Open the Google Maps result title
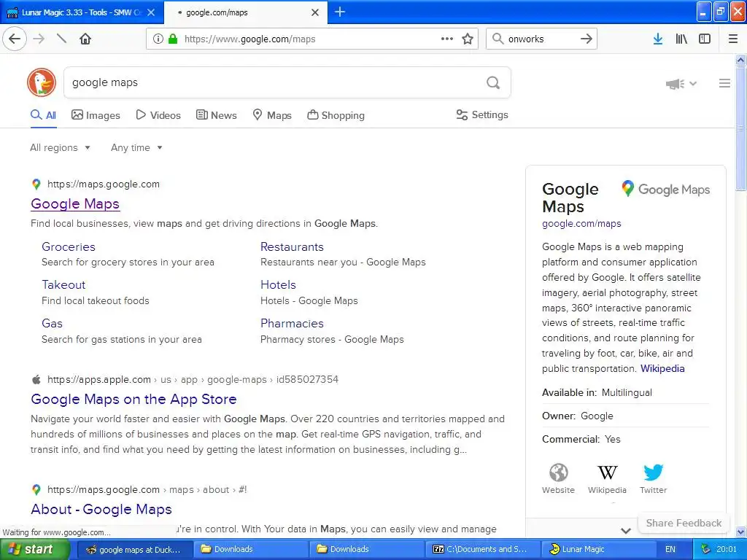 [75, 204]
